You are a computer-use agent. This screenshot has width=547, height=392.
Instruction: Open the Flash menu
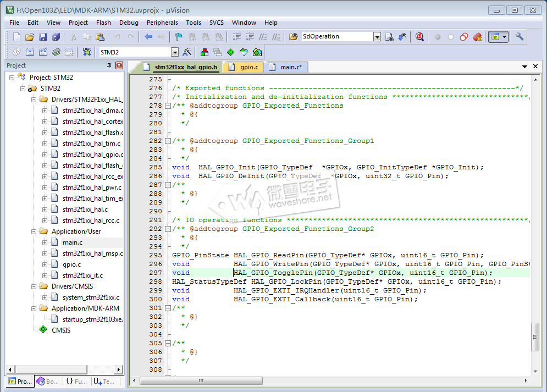(103, 23)
